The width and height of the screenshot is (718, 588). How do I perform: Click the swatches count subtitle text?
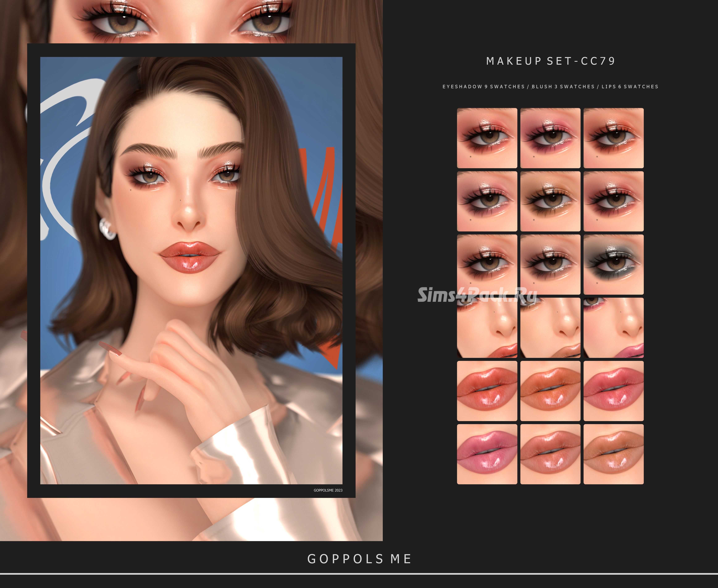click(x=550, y=87)
